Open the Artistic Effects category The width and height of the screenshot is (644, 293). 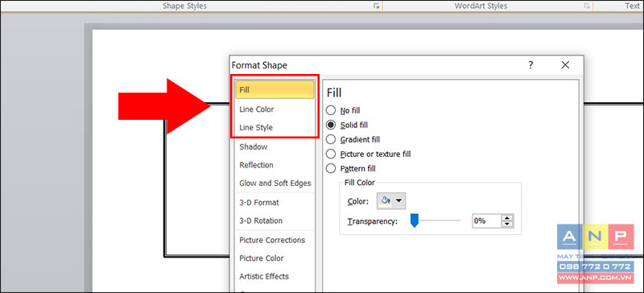click(x=275, y=276)
